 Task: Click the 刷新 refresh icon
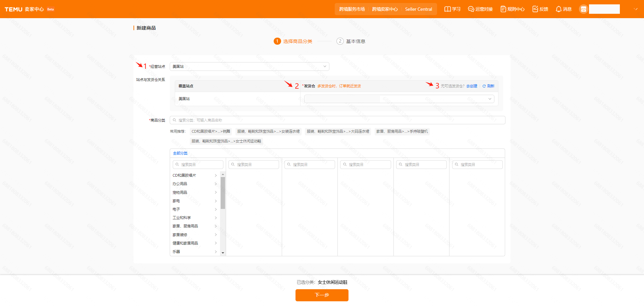coord(484,86)
